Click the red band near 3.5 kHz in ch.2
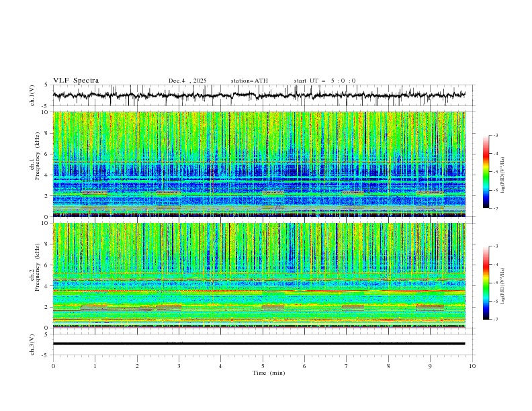532x411 pixels. click(259, 291)
